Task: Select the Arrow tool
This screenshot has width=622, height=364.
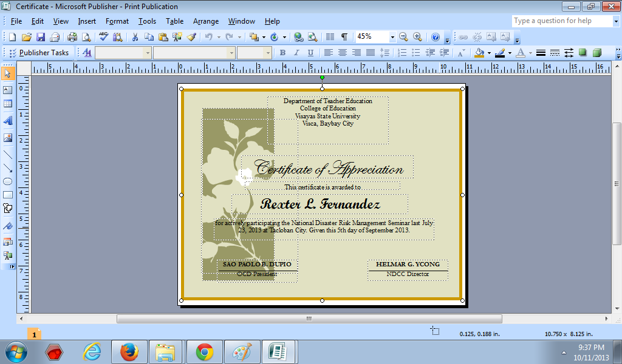Action: tap(8, 167)
